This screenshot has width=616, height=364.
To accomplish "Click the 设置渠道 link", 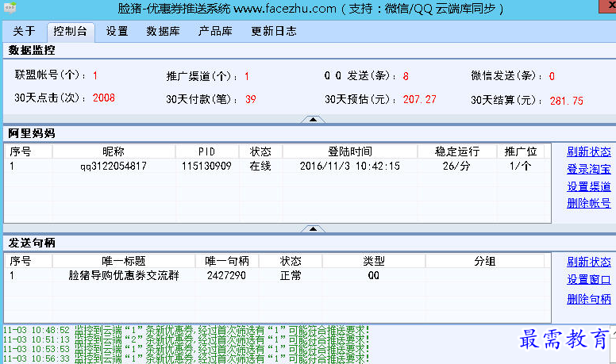I will 588,186.
